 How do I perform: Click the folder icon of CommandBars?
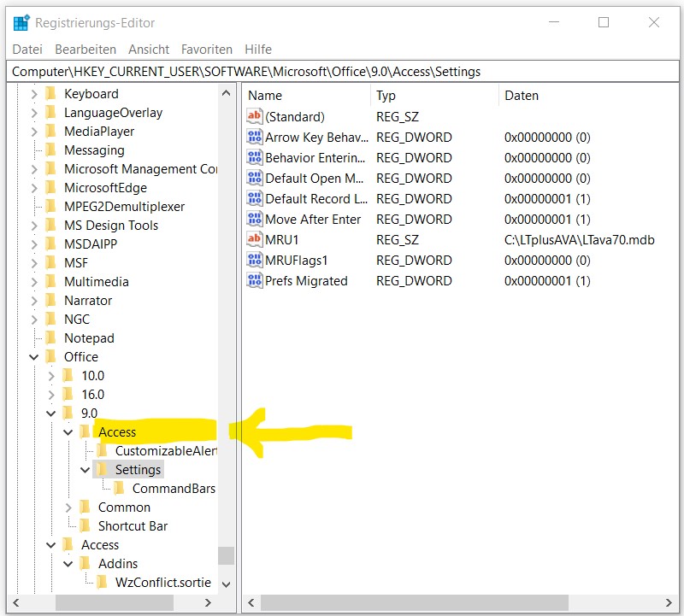click(119, 488)
